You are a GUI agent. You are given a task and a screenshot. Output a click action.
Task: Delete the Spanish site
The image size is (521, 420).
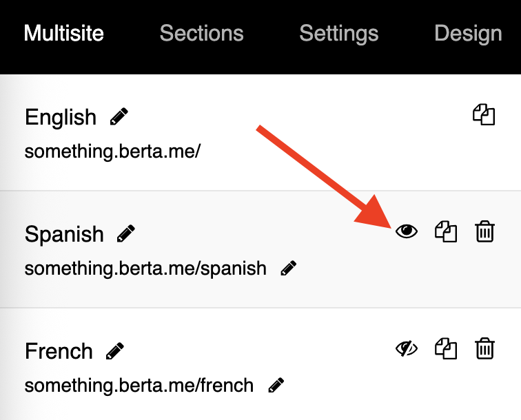[484, 231]
